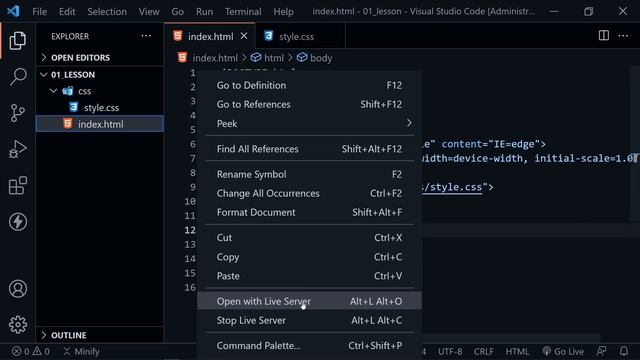This screenshot has height=360, width=640.
Task: Open the Explorer view in activity bar
Action: tap(18, 40)
